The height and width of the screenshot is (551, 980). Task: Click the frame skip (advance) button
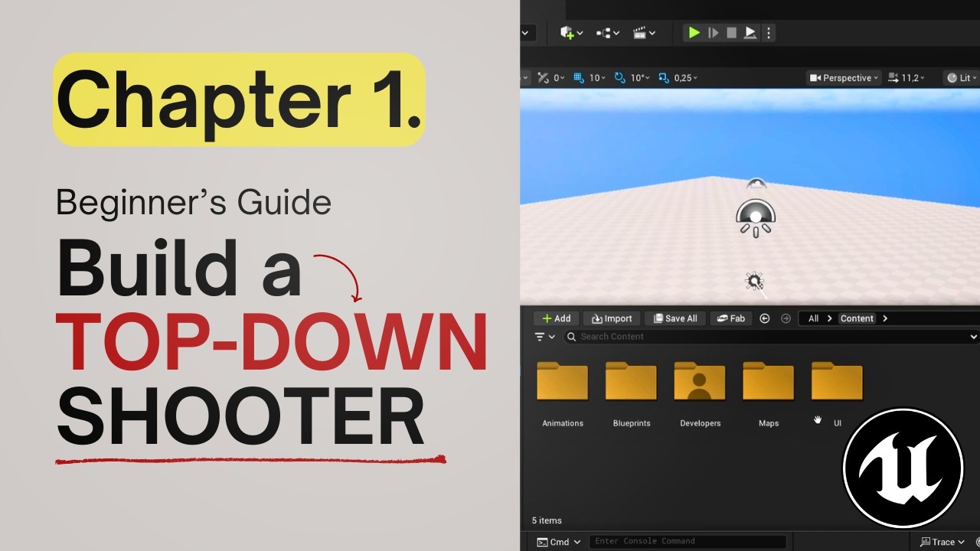point(713,33)
